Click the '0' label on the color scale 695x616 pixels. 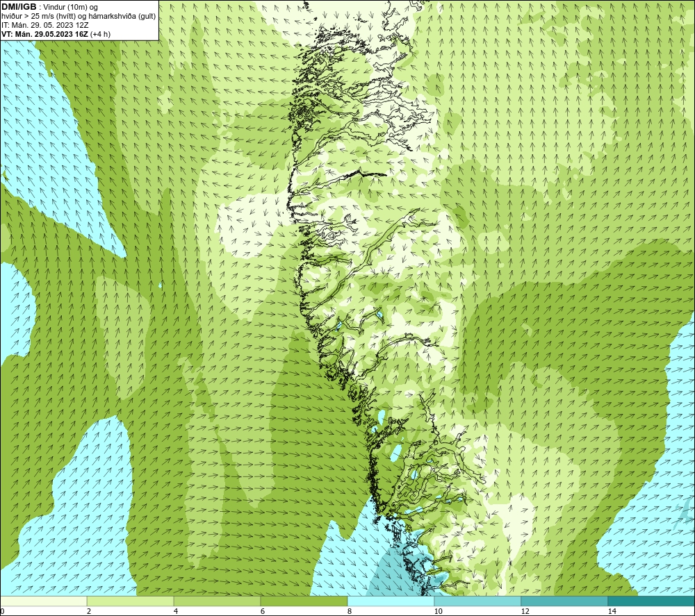(x=2, y=612)
